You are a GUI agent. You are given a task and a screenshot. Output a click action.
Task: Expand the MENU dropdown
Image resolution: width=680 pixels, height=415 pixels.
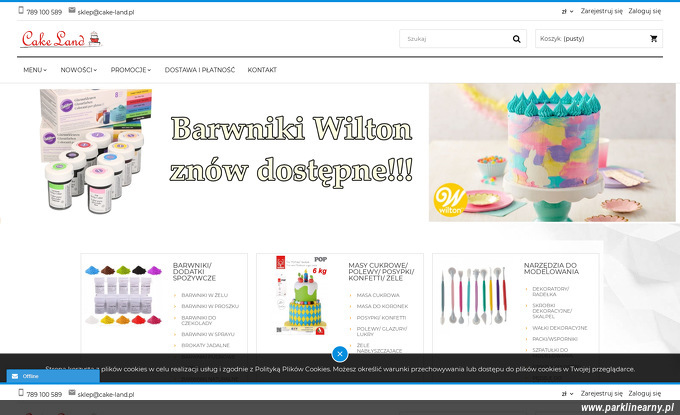(x=35, y=70)
